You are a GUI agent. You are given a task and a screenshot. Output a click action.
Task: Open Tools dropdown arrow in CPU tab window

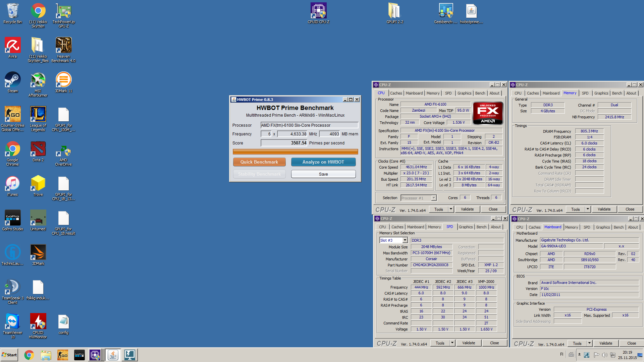pyautogui.click(x=451, y=209)
